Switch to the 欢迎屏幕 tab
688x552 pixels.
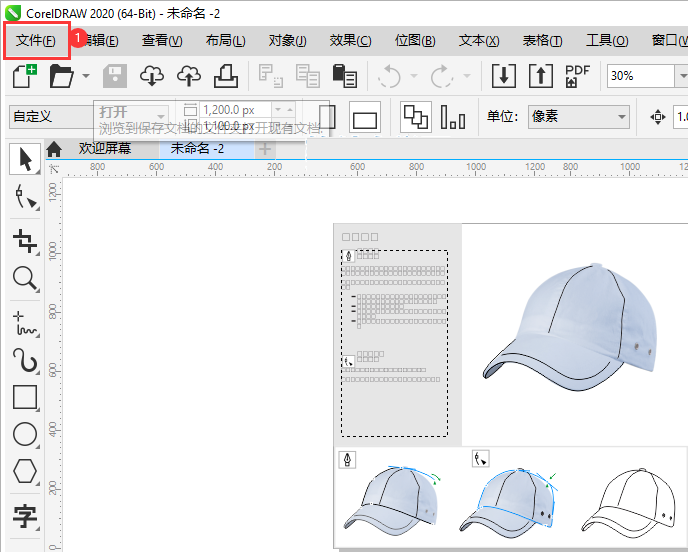coord(106,149)
